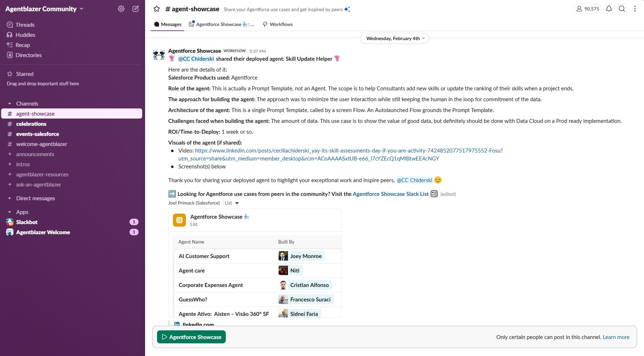Switch to the Workflows tab
This screenshot has width=644, height=356.
tap(277, 24)
